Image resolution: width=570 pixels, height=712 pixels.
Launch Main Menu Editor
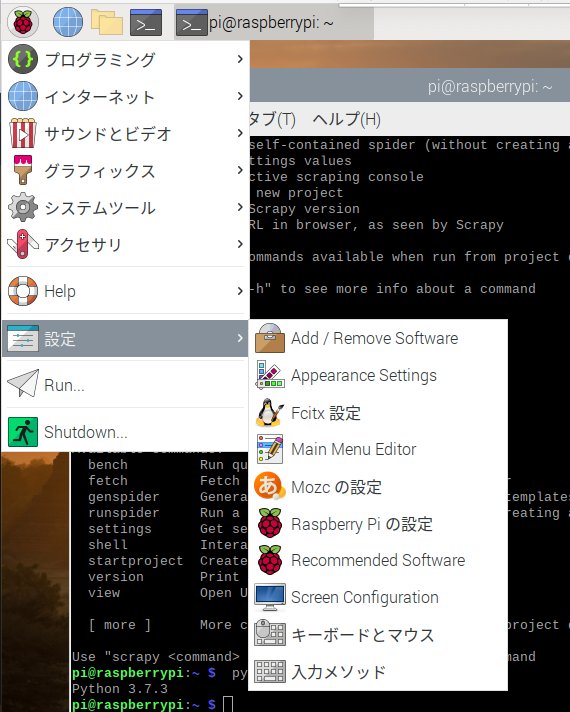(378, 449)
